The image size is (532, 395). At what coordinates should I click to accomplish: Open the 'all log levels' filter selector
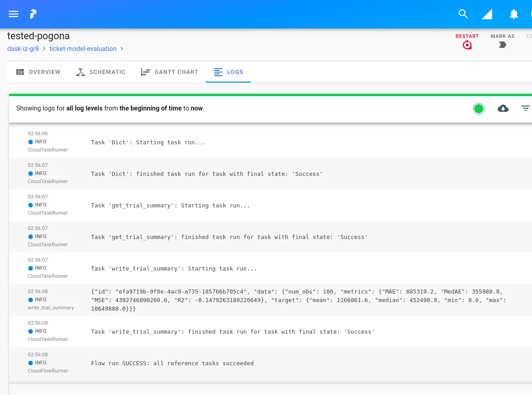84,108
